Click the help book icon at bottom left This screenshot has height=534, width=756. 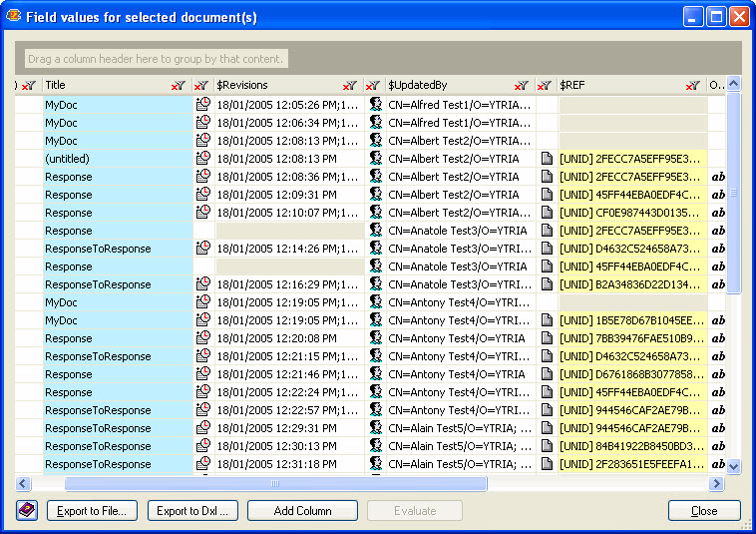coord(27,511)
